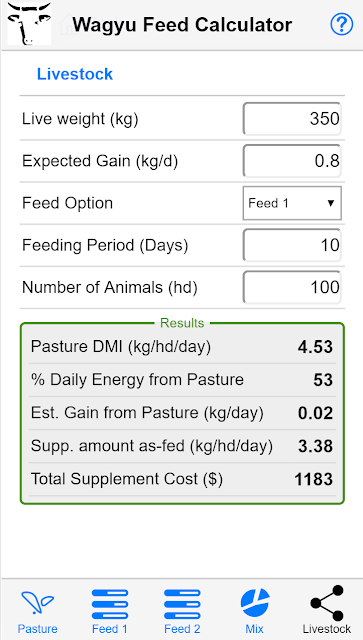The width and height of the screenshot is (363, 640).
Task: Select the Pasture leaf icon
Action: 37,602
